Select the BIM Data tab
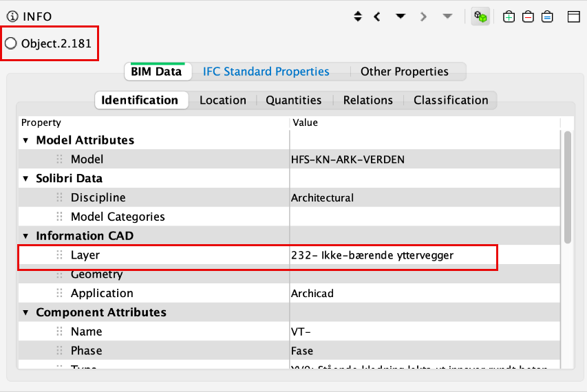 point(156,72)
